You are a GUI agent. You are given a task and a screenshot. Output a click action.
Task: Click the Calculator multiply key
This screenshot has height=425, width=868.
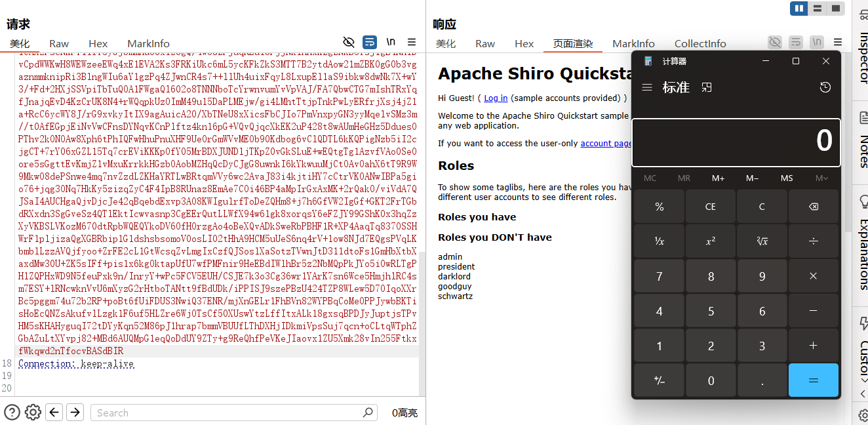[x=813, y=276]
